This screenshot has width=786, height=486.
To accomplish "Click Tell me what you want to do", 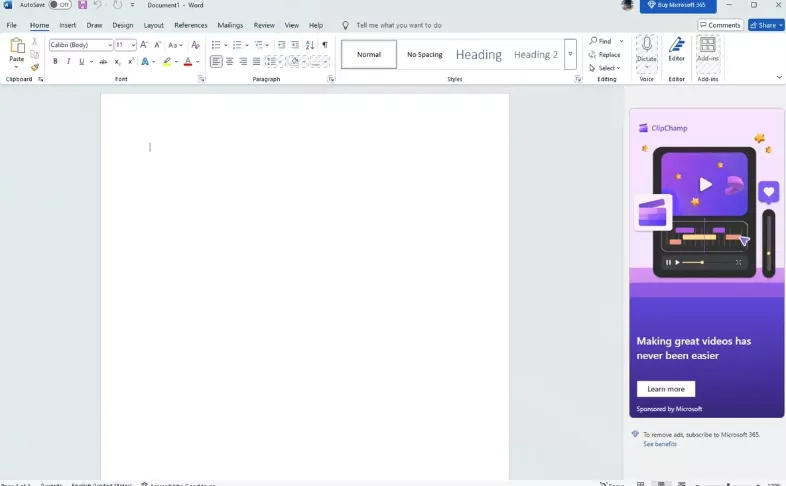I will [x=399, y=25].
